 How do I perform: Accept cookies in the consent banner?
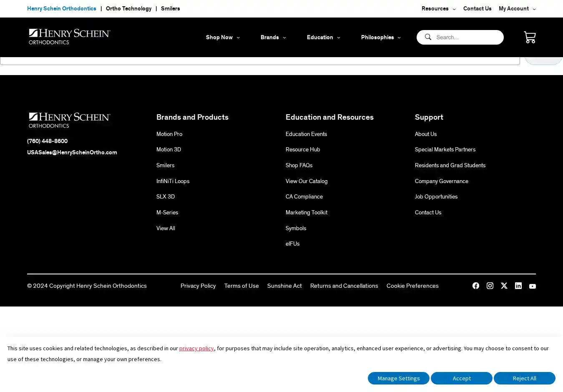tap(462, 378)
